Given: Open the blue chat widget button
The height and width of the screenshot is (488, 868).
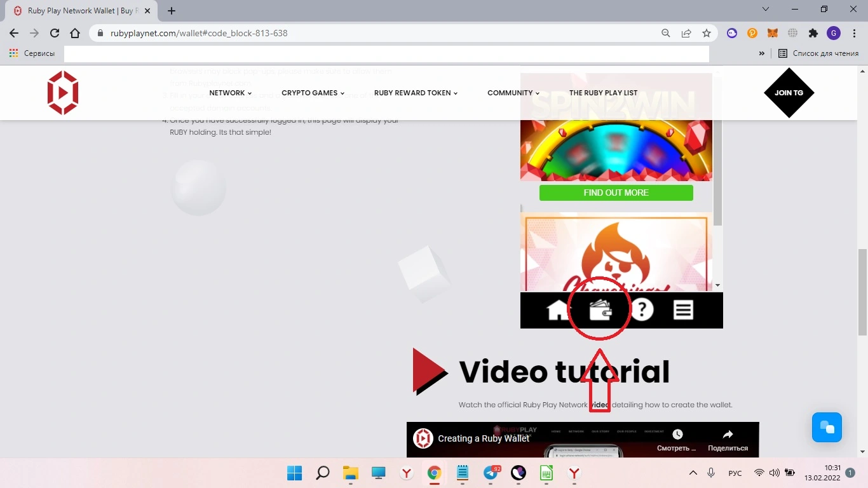Looking at the screenshot, I should 827,427.
